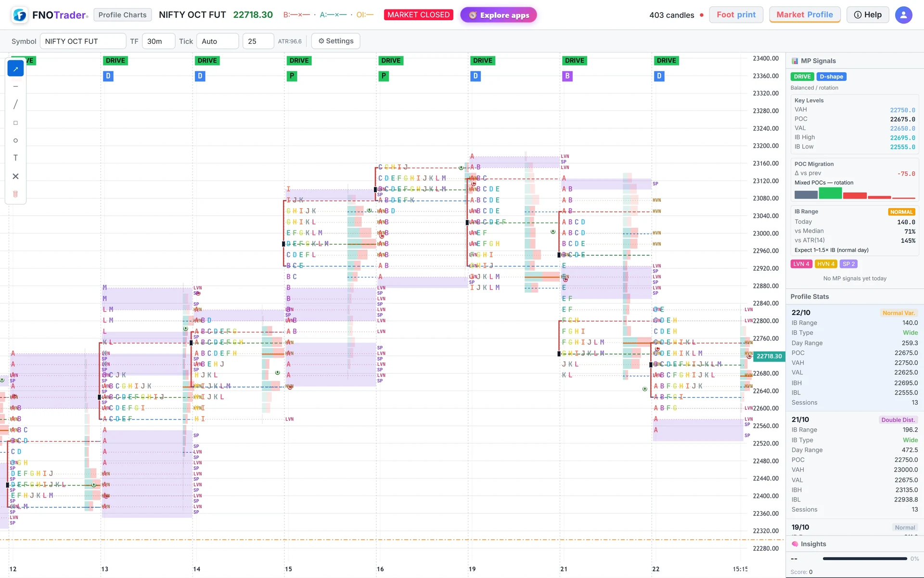The width and height of the screenshot is (924, 578).
Task: Open the Help button
Action: pos(868,15)
